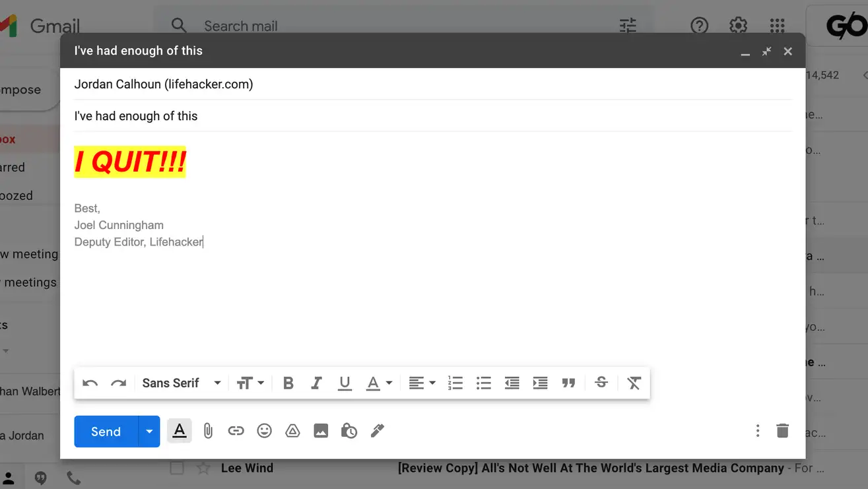Open the Gmail support help icon

[699, 26]
